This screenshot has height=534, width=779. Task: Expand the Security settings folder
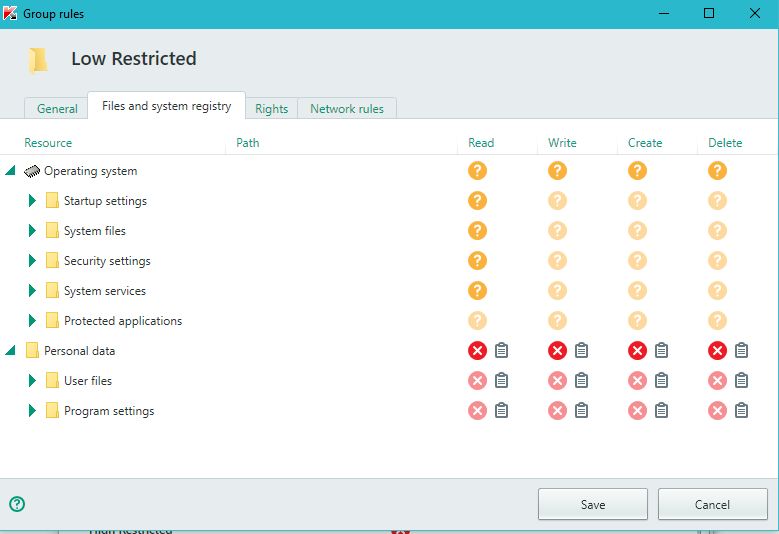click(x=32, y=261)
